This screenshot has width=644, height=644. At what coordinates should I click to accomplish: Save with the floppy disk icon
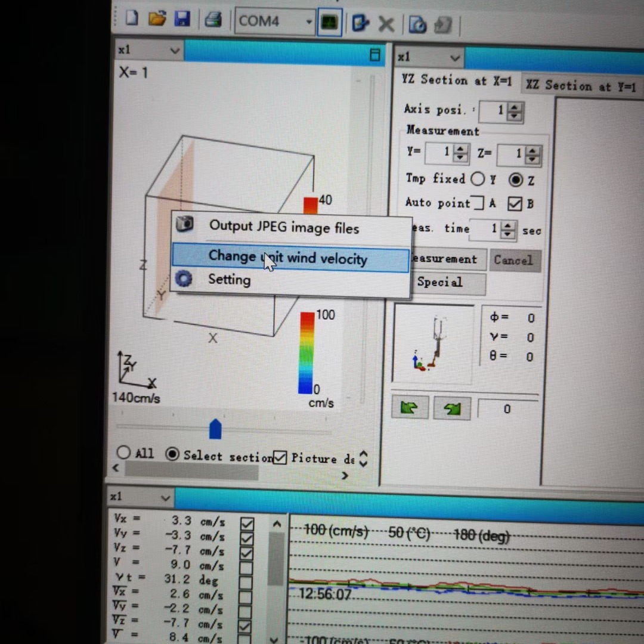click(x=182, y=19)
